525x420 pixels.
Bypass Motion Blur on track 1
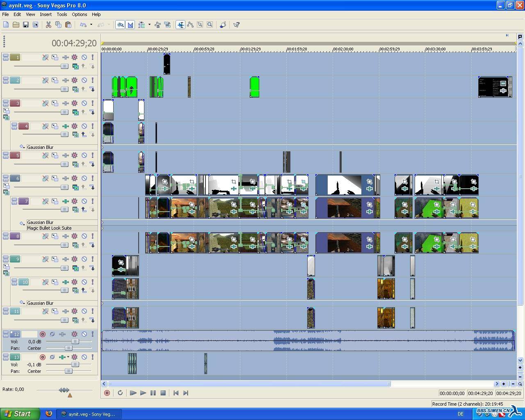tap(46, 57)
